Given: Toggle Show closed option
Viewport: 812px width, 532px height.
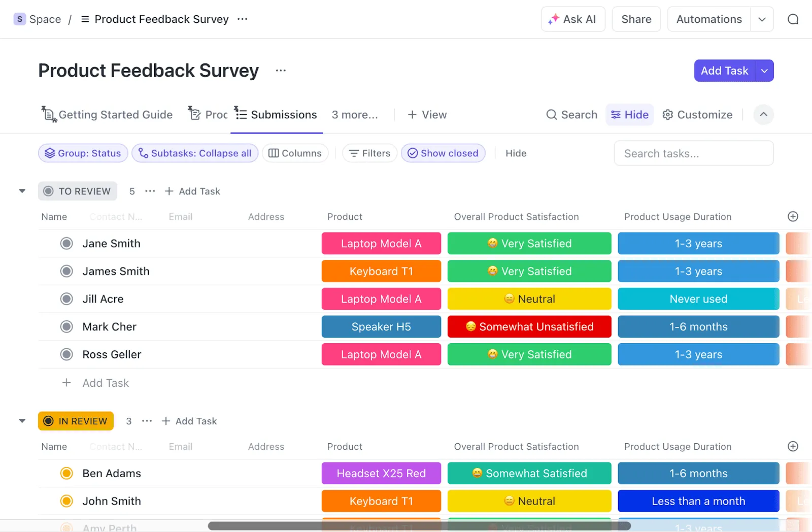Looking at the screenshot, I should point(443,153).
